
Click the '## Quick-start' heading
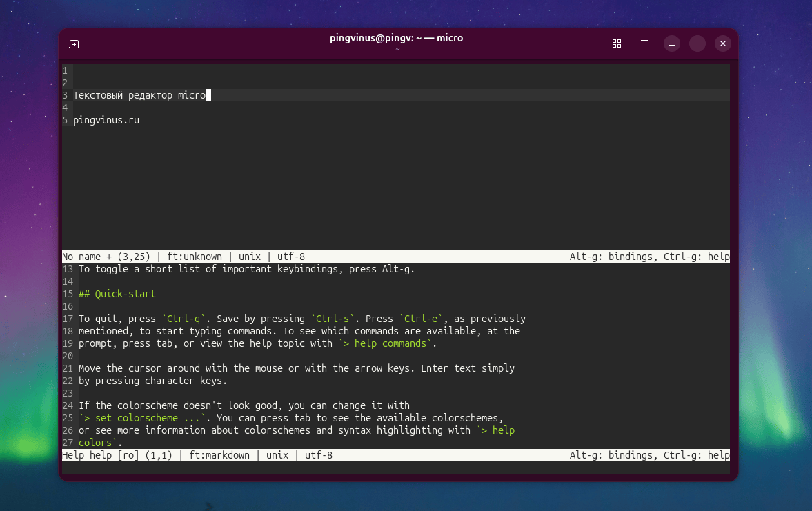(x=117, y=294)
